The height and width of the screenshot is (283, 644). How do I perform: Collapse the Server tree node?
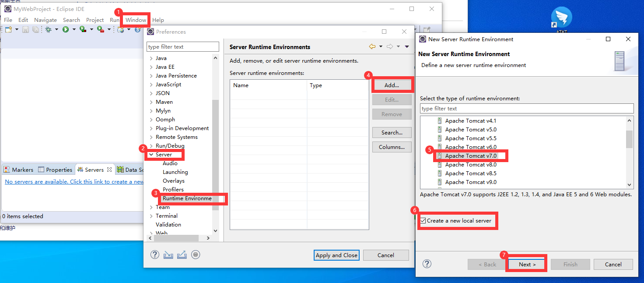tap(151, 155)
